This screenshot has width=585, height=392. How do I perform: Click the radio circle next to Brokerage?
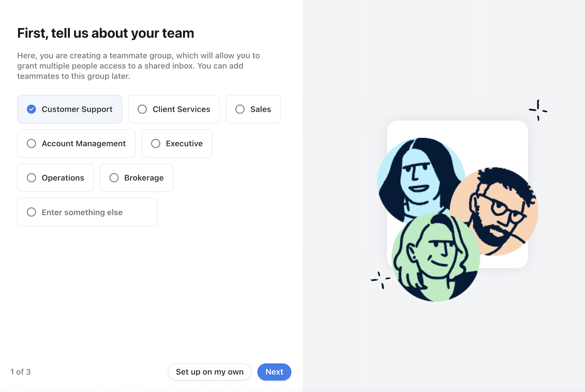[114, 178]
